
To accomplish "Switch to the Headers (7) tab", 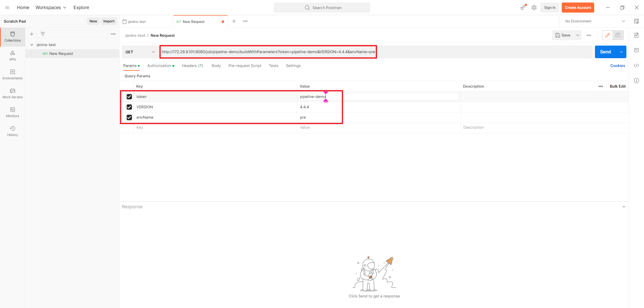I will pos(192,66).
